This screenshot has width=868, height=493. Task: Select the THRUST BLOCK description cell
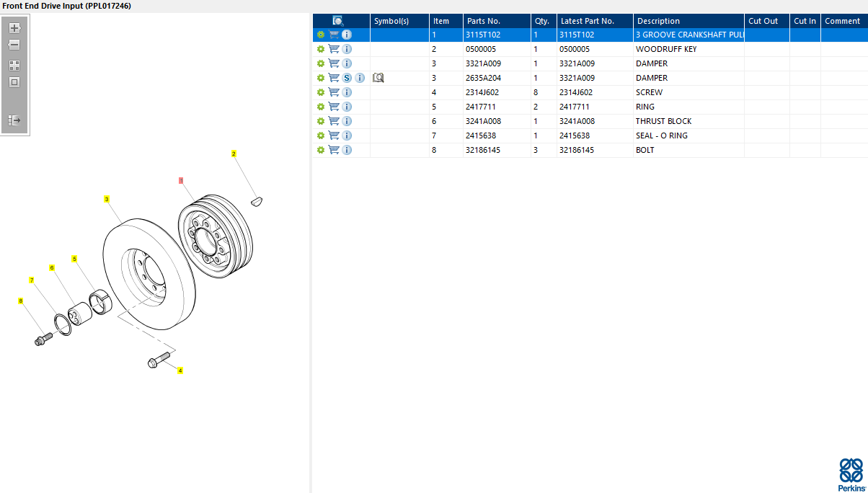(689, 121)
